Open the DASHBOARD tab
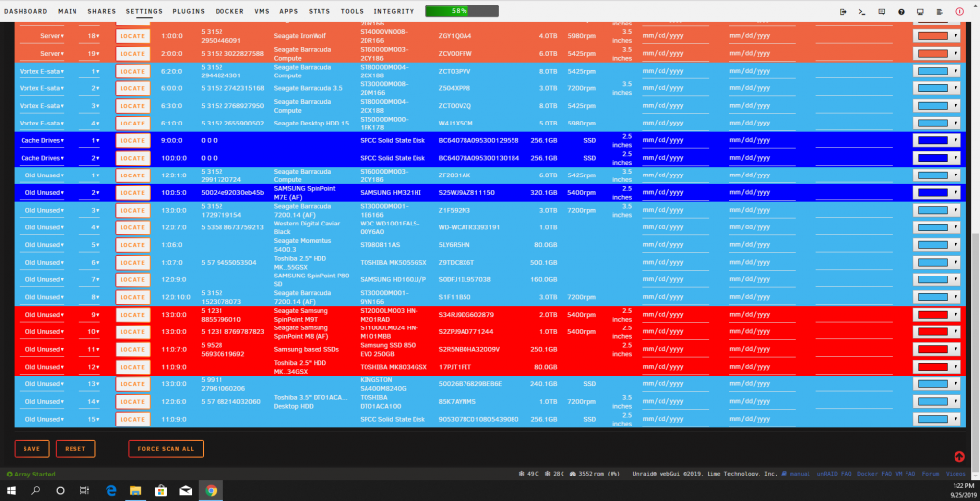Viewport: 980px width, 501px height. click(x=25, y=11)
